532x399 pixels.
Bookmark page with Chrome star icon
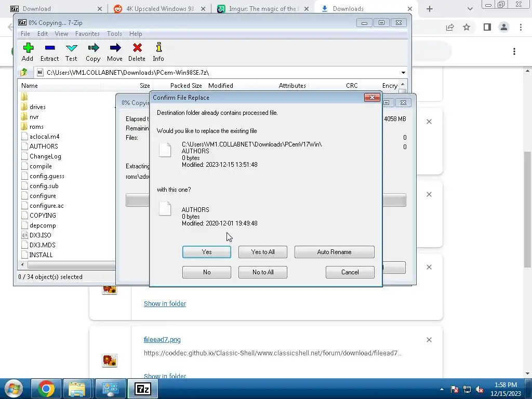click(467, 27)
